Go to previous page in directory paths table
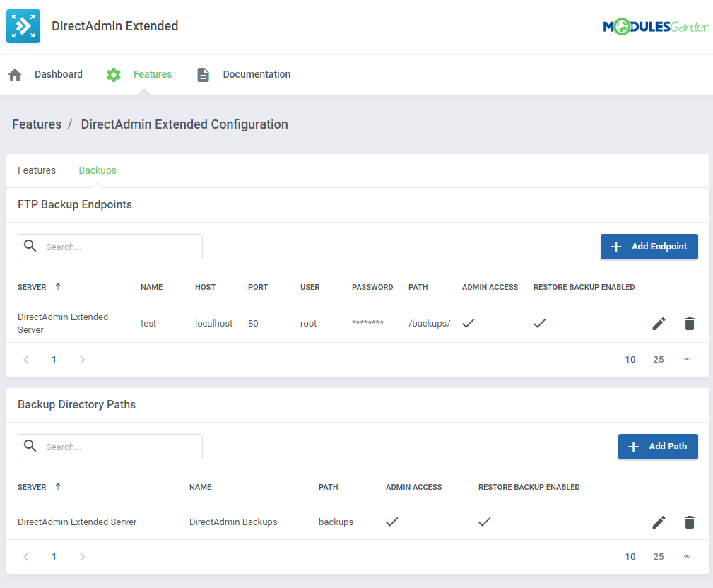The height and width of the screenshot is (588, 713). (26, 557)
